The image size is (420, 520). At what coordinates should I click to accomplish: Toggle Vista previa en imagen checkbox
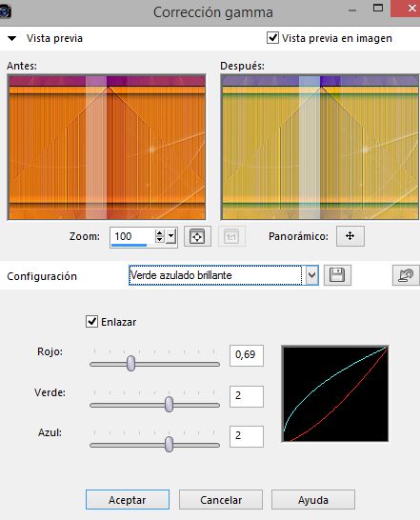[272, 37]
